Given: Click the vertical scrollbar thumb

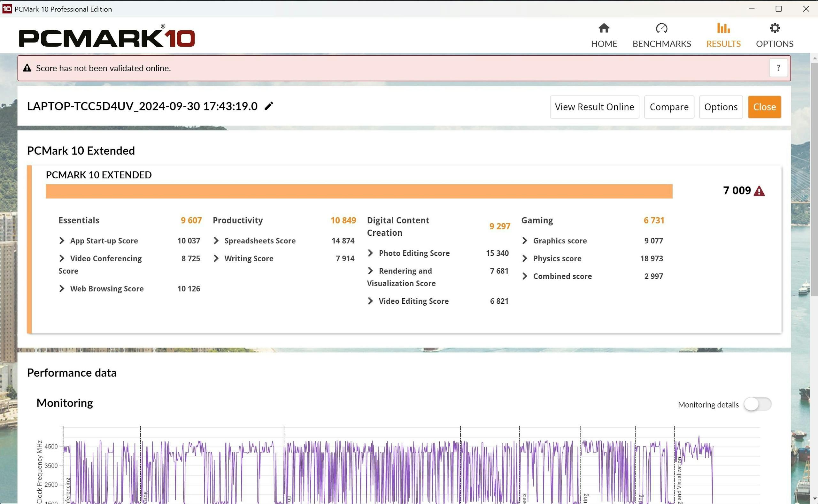Looking at the screenshot, I should [814, 179].
